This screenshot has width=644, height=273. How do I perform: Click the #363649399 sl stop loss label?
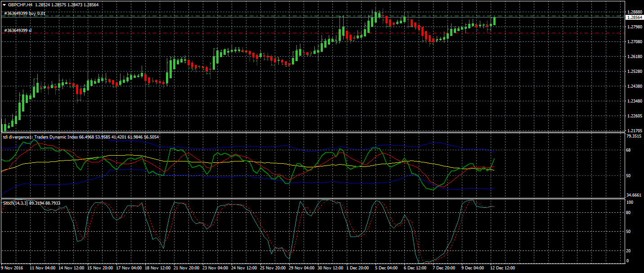click(18, 31)
